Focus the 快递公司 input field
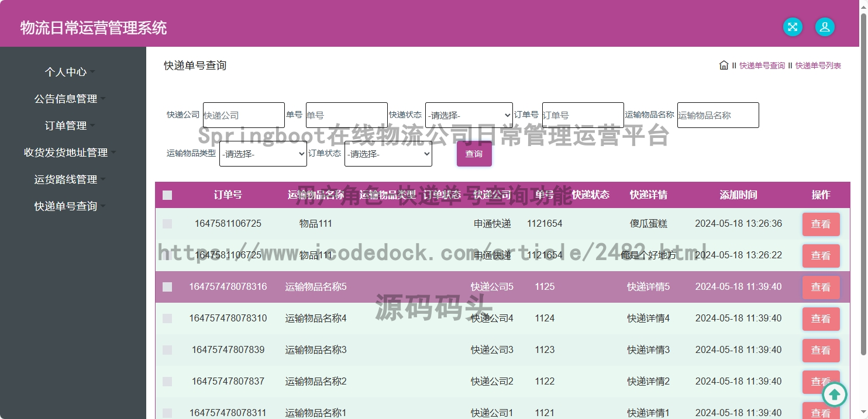 coord(244,115)
